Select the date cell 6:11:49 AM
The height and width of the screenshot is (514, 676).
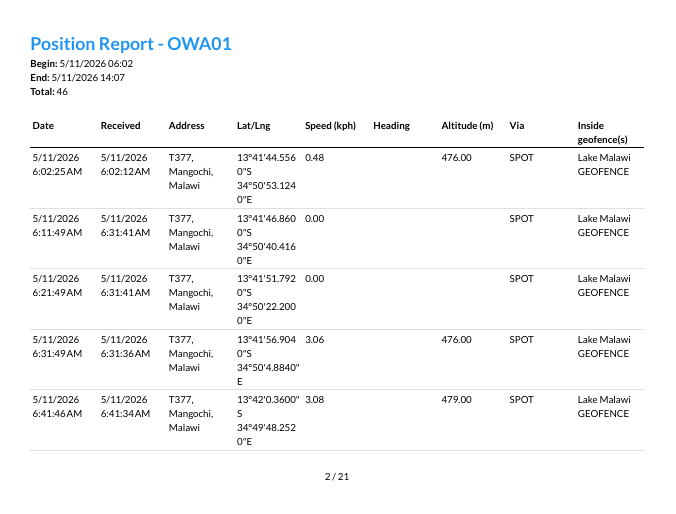click(x=57, y=226)
